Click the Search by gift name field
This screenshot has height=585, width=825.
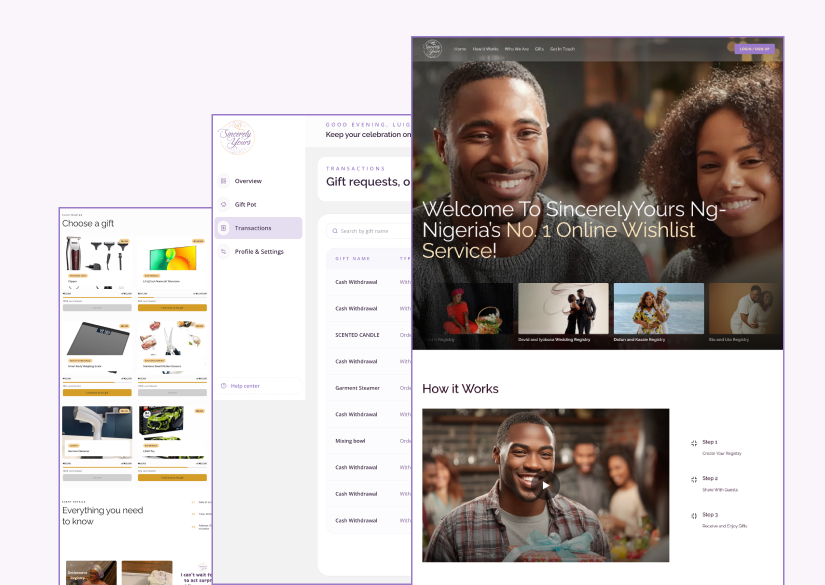pos(368,231)
